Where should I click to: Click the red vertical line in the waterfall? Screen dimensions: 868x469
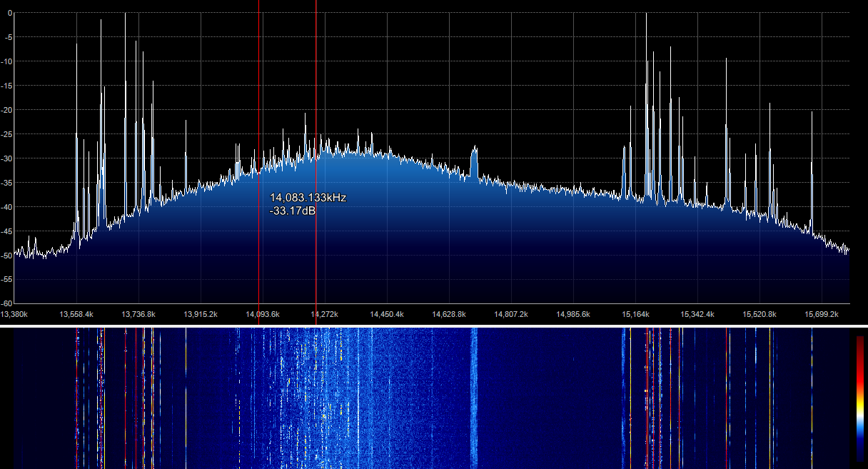(136, 400)
